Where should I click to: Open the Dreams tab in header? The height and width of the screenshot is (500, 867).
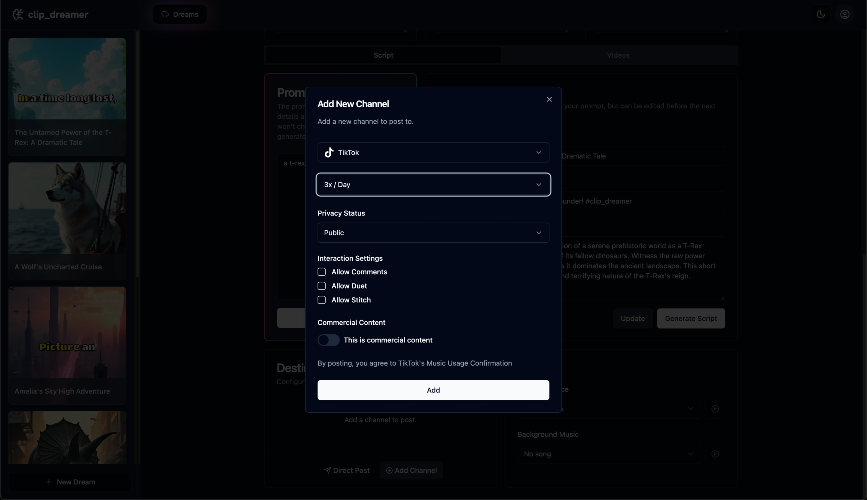(180, 14)
